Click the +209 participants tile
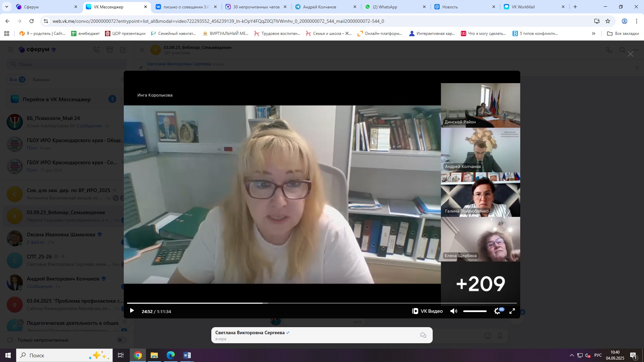Viewport: 644px width, 362px height. pos(480,284)
